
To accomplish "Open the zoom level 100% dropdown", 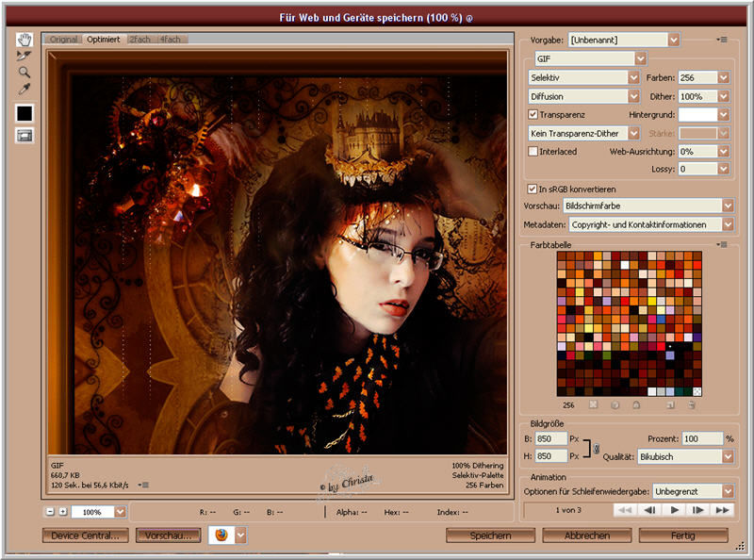I will [121, 512].
